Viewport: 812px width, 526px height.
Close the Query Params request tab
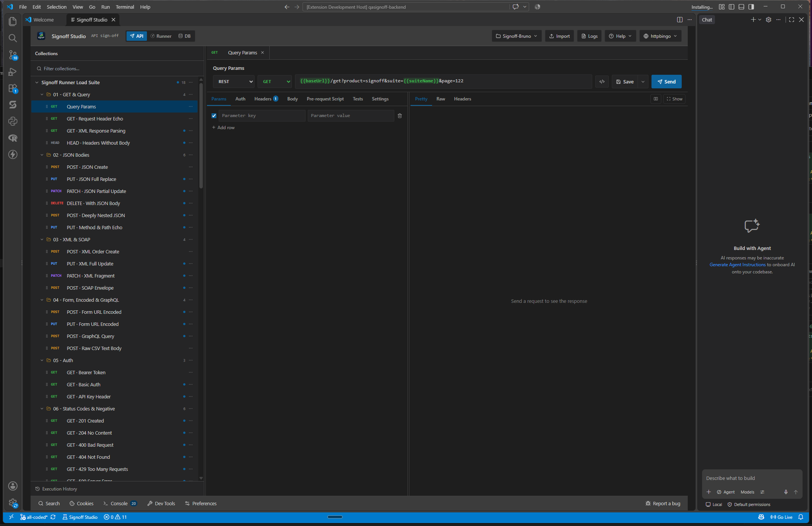262,53
